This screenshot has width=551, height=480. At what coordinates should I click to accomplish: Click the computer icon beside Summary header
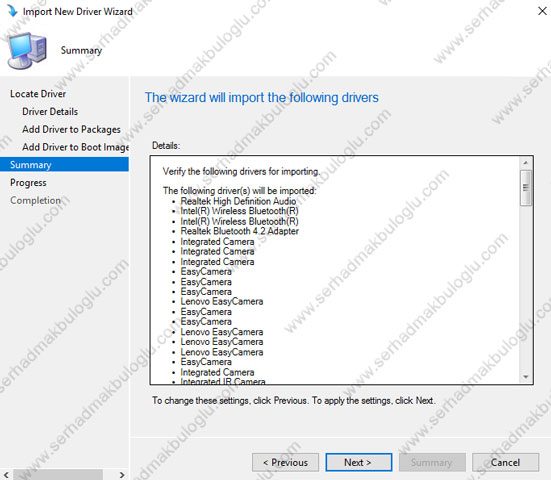click(27, 50)
